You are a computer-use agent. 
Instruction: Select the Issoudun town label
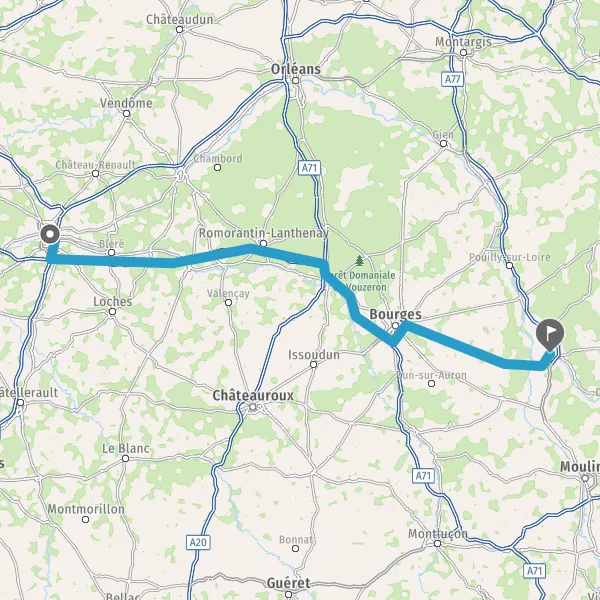(314, 355)
